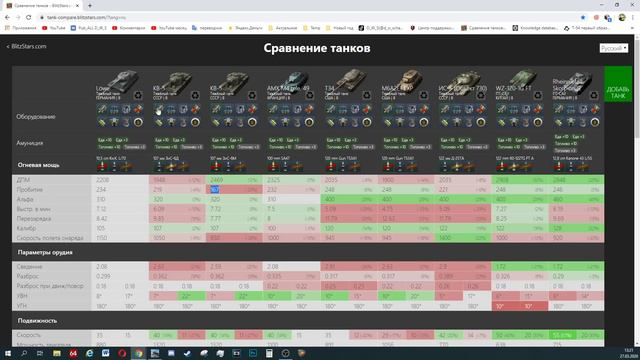640x360 pixels.
Task: Select Rheinmetall Skorpion's red cross equipment icon
Action: click(595, 109)
